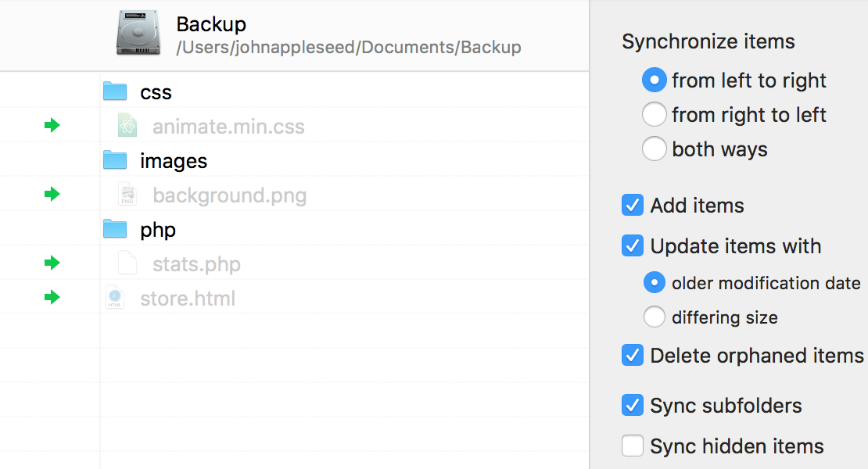The height and width of the screenshot is (469, 868).
Task: Toggle off 'Sync subfolders'
Action: (633, 405)
